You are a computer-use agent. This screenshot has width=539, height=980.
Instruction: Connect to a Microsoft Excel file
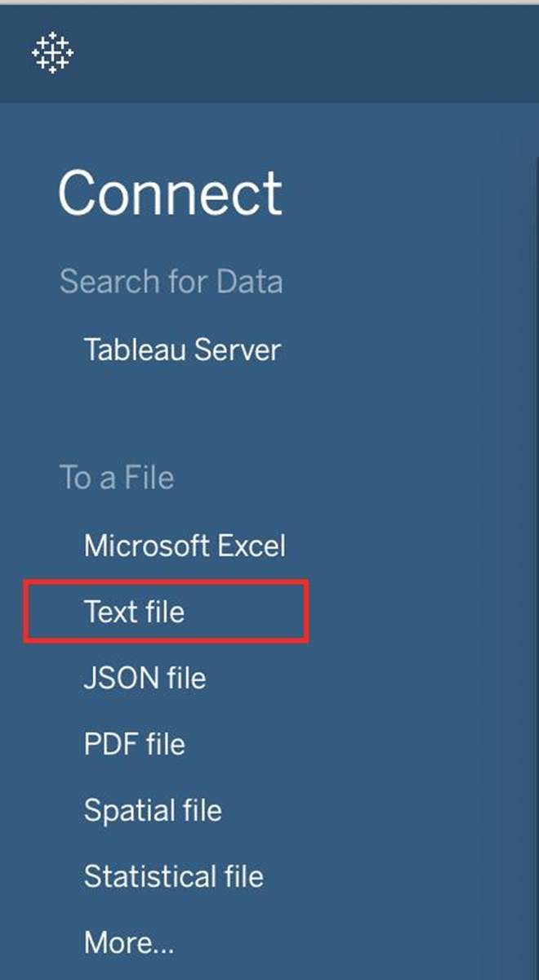tap(185, 546)
